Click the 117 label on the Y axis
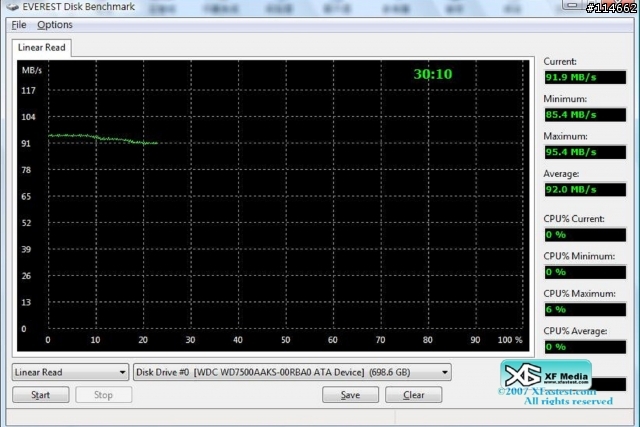Image resolution: width=640 pixels, height=427 pixels. click(x=28, y=90)
